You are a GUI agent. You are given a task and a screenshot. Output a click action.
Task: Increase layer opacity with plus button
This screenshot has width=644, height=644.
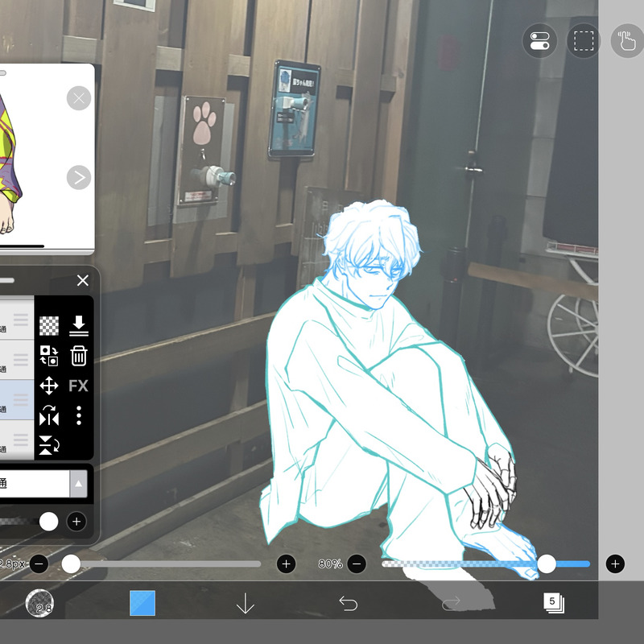click(76, 522)
